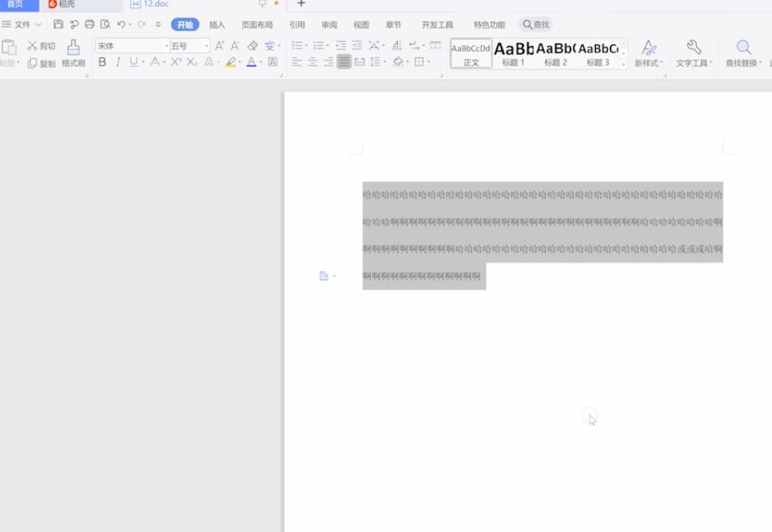Screen dimensions: 772x532
Task: Switch to the 章节 tab
Action: tap(394, 24)
